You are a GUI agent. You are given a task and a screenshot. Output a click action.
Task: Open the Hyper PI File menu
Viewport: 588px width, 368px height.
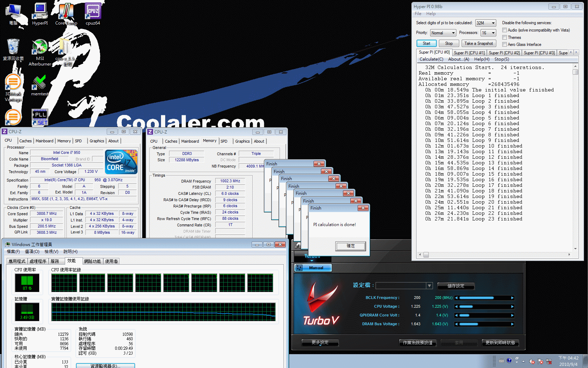(418, 14)
